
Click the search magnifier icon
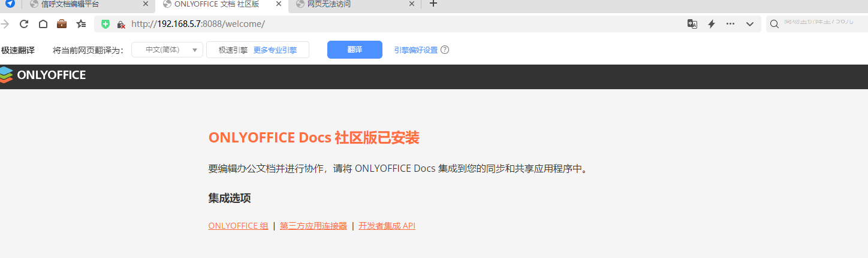(774, 24)
